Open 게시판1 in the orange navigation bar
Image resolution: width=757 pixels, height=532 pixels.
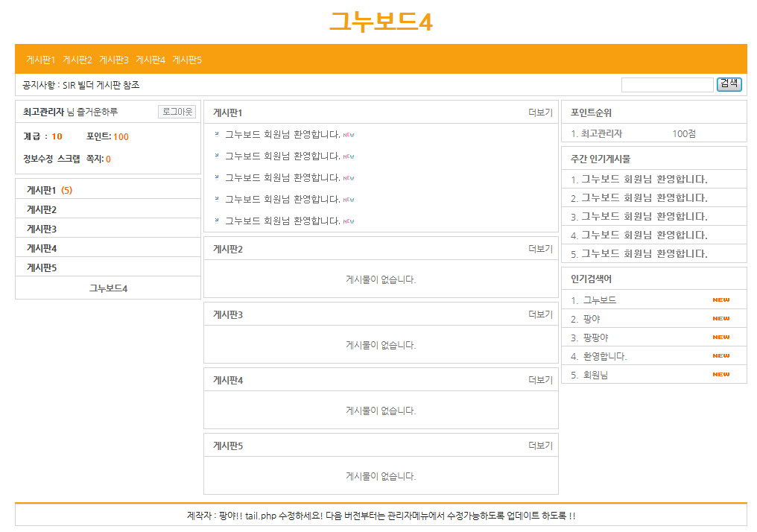click(x=41, y=60)
